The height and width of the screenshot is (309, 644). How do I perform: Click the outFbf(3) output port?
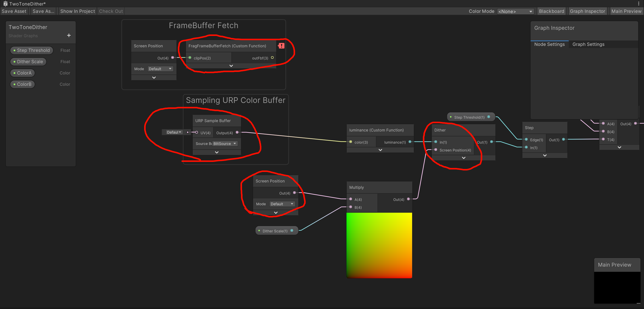[x=272, y=58]
